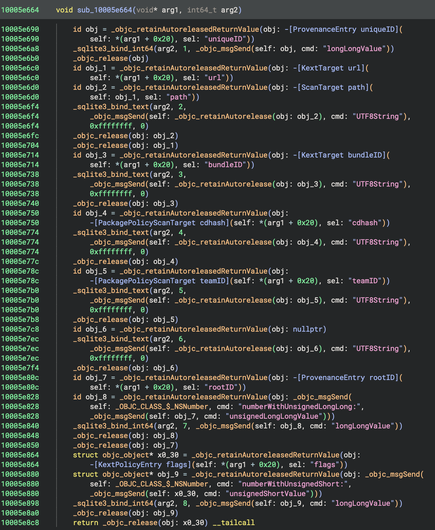Image resolution: width=435 pixels, height=530 pixels.
Task: Click the _objc_release(obj: obj_9) call
Action: (125, 513)
